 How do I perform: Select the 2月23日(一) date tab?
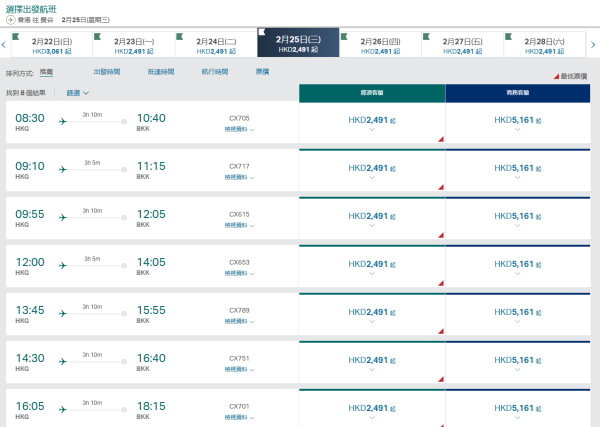click(134, 43)
